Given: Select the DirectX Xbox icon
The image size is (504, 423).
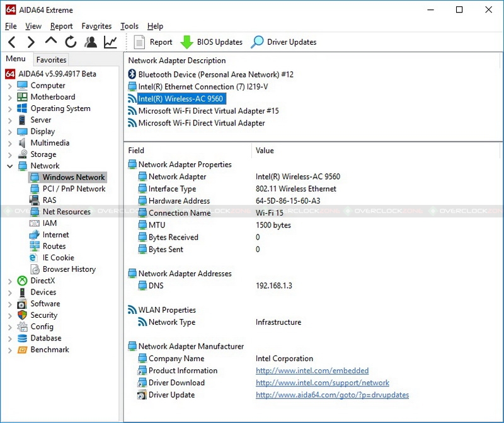Looking at the screenshot, I should pyautogui.click(x=22, y=281).
